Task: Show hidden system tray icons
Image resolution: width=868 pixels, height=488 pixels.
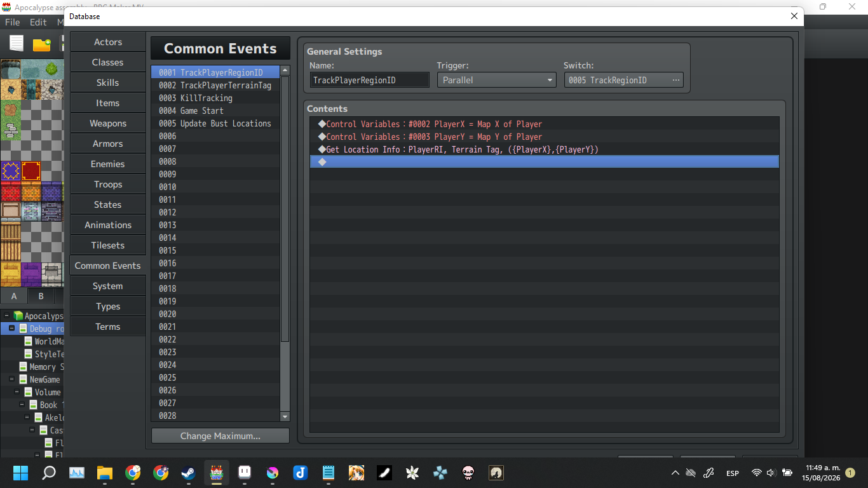Action: (675, 473)
